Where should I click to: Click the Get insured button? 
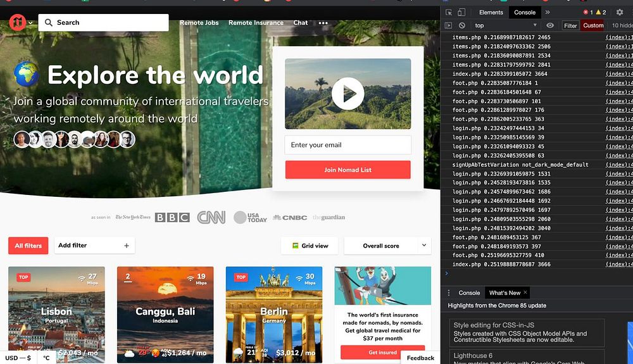coord(383,353)
